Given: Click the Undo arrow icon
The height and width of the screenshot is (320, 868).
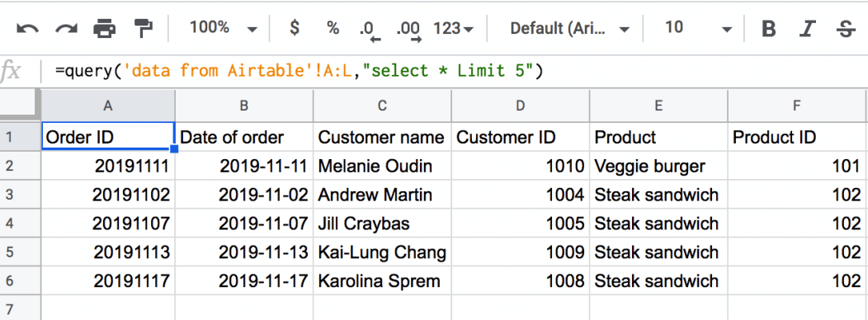Looking at the screenshot, I should pos(28,28).
